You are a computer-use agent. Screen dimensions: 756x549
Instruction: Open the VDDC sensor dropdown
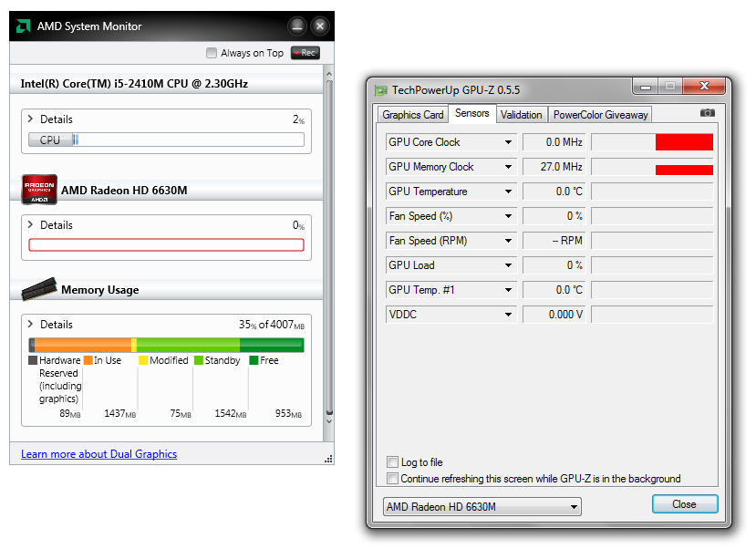[508, 315]
